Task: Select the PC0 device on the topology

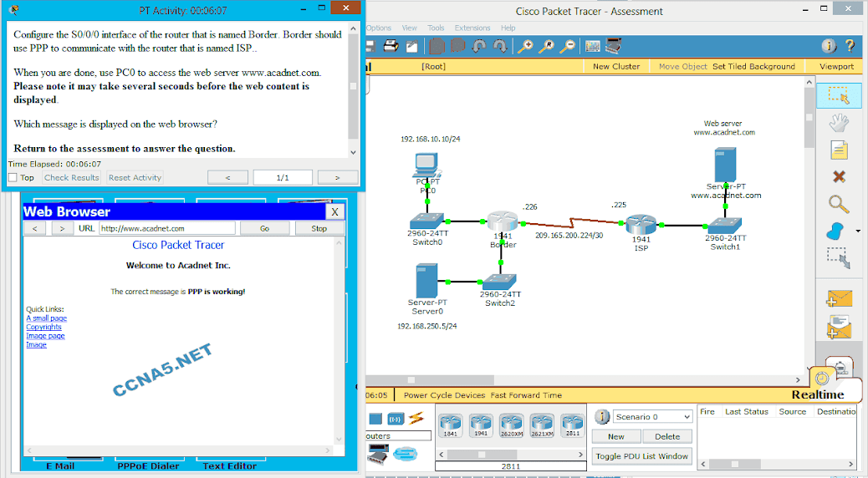Action: [426, 165]
